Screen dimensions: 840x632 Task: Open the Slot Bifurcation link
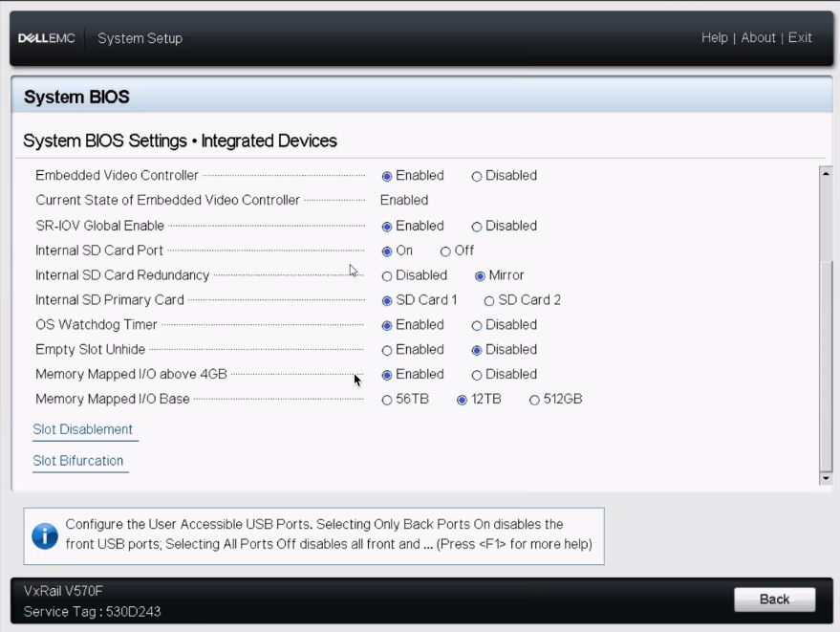tap(78, 461)
